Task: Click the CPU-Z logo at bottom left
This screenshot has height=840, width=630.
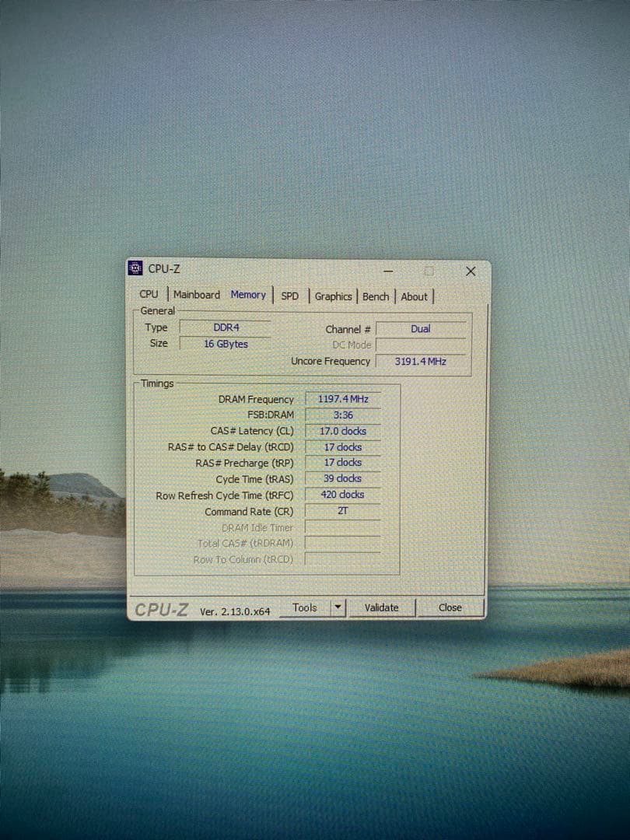Action: pyautogui.click(x=160, y=609)
